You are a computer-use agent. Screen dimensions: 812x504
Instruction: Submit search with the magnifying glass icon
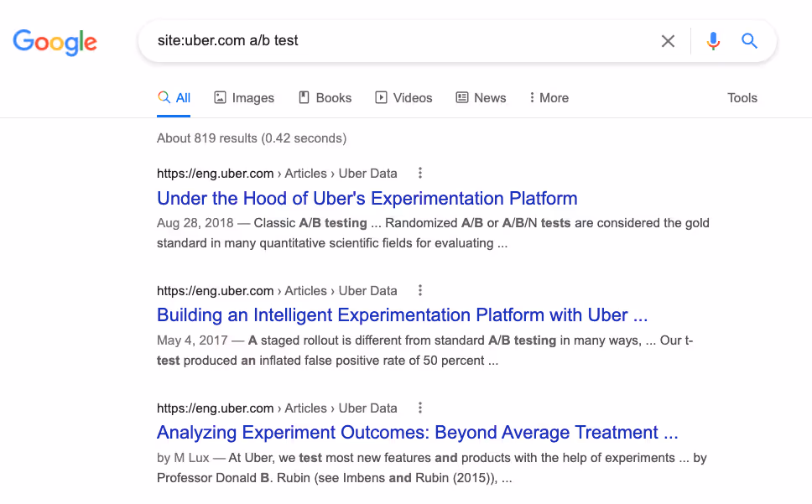coord(749,41)
